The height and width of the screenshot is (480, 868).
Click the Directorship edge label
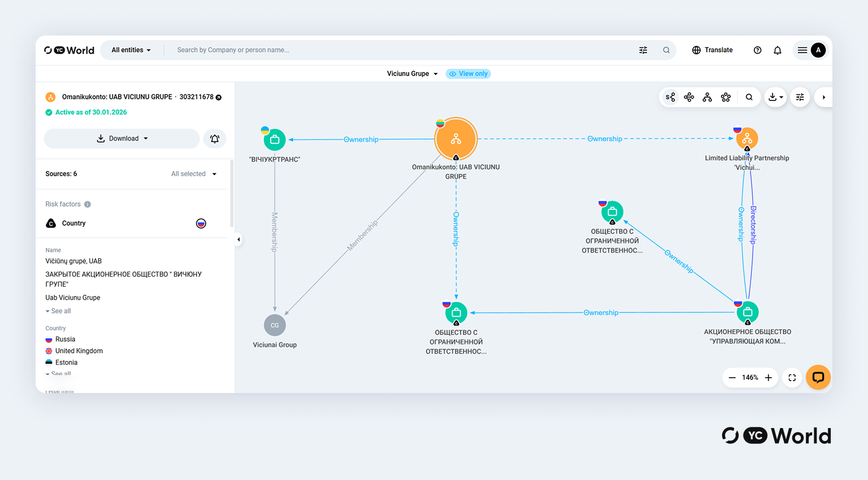[x=753, y=225]
